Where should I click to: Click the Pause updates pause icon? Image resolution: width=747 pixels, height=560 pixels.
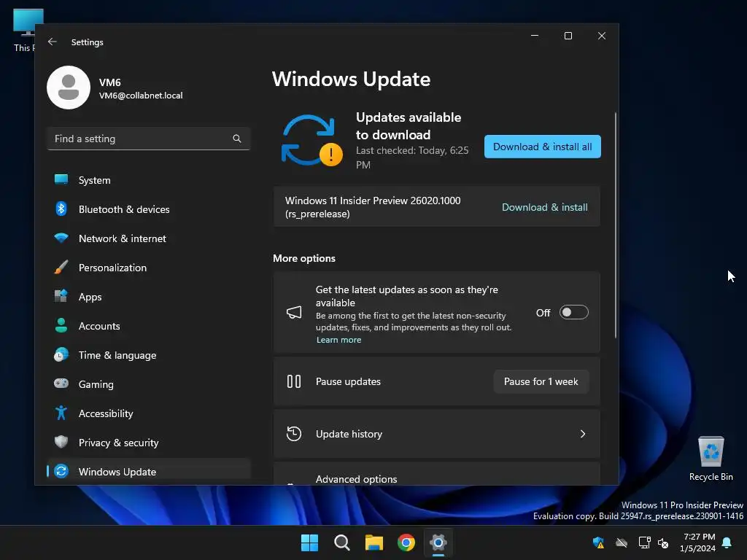(294, 381)
